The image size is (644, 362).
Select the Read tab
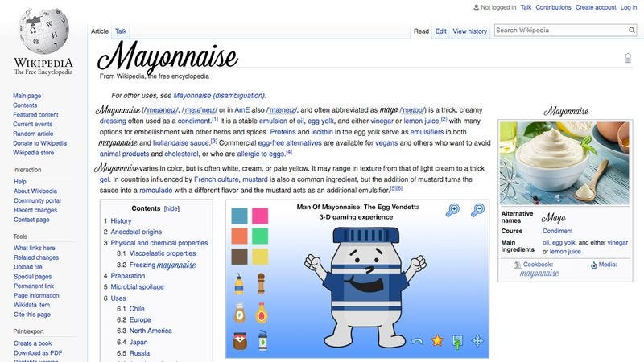tap(421, 31)
